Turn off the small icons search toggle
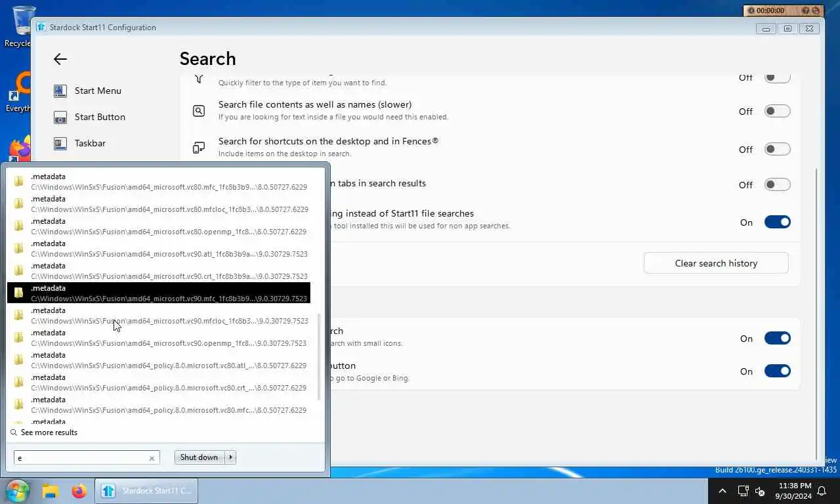 pyautogui.click(x=777, y=338)
